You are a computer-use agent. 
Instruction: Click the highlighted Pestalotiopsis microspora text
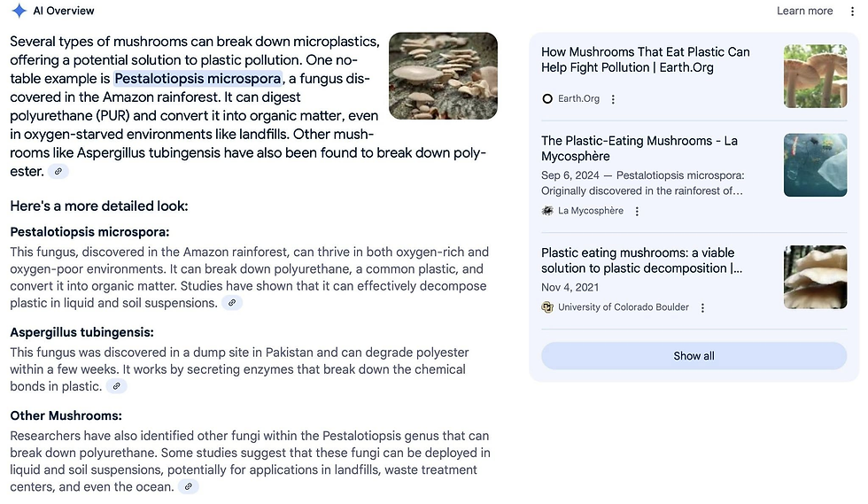pos(198,79)
